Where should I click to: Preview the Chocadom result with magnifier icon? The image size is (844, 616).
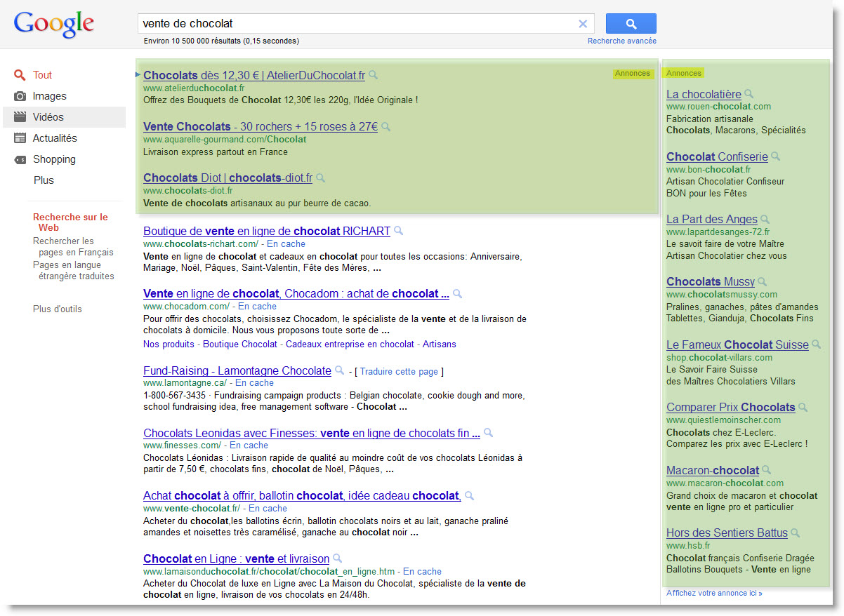tap(458, 294)
